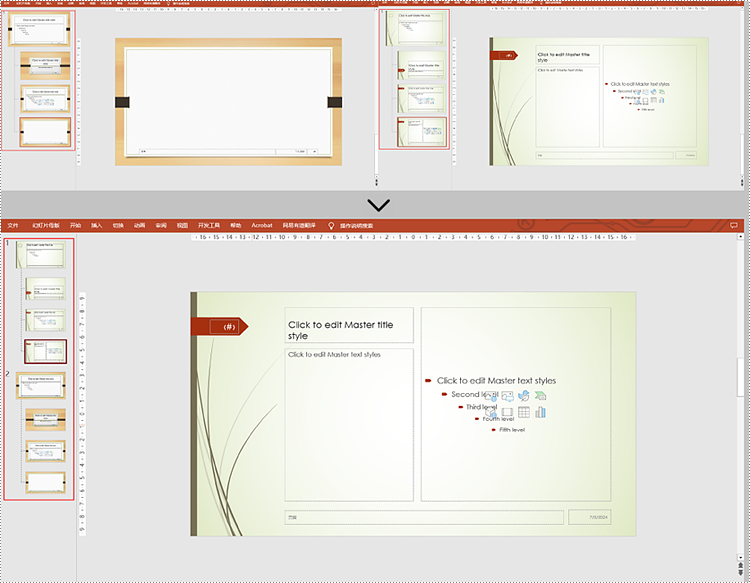
Task: Select green master thumbnail in top-right window
Action: [416, 29]
